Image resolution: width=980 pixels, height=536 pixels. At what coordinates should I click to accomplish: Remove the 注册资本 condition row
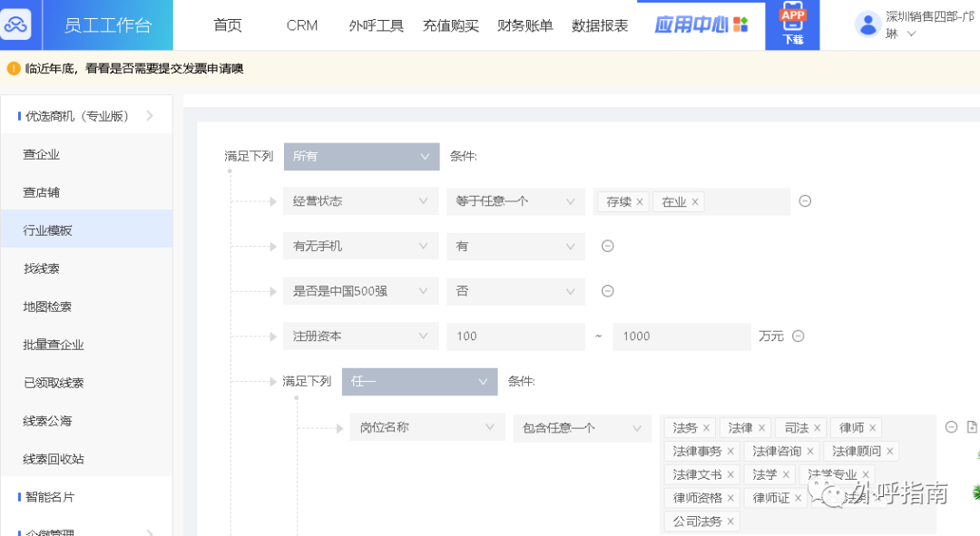point(798,336)
